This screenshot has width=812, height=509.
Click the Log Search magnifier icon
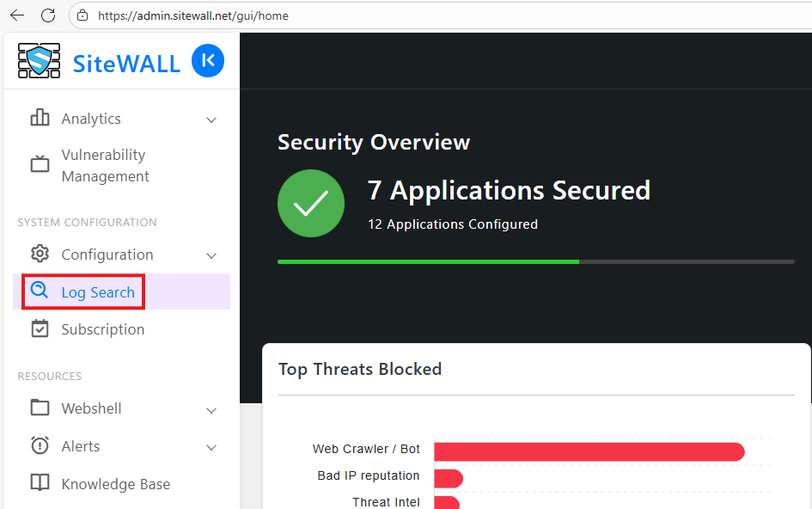(x=40, y=291)
